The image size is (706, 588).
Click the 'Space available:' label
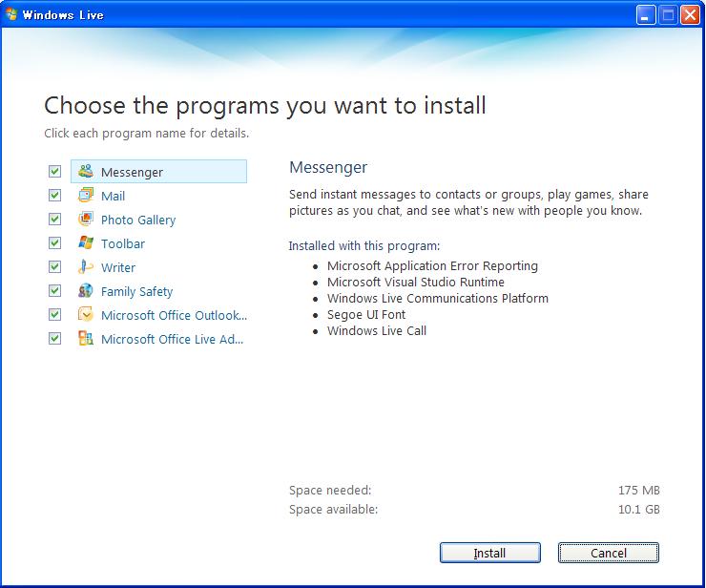pos(333,509)
